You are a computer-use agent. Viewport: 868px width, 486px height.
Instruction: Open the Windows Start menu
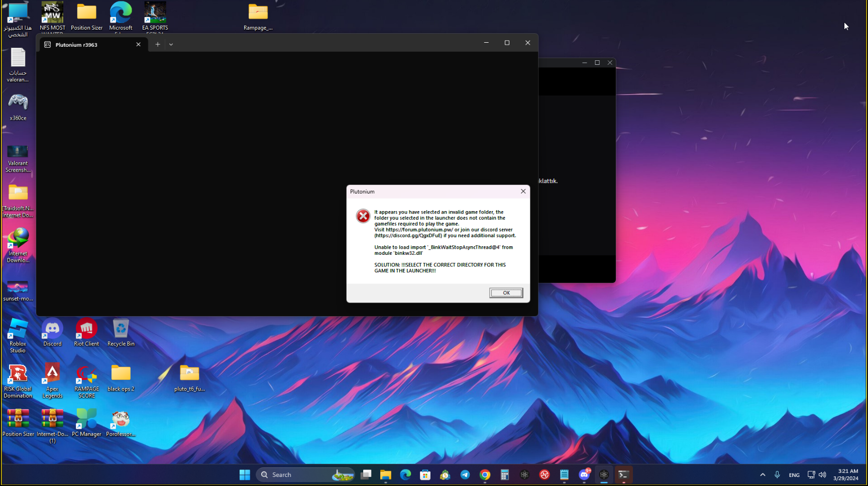pos(245,475)
